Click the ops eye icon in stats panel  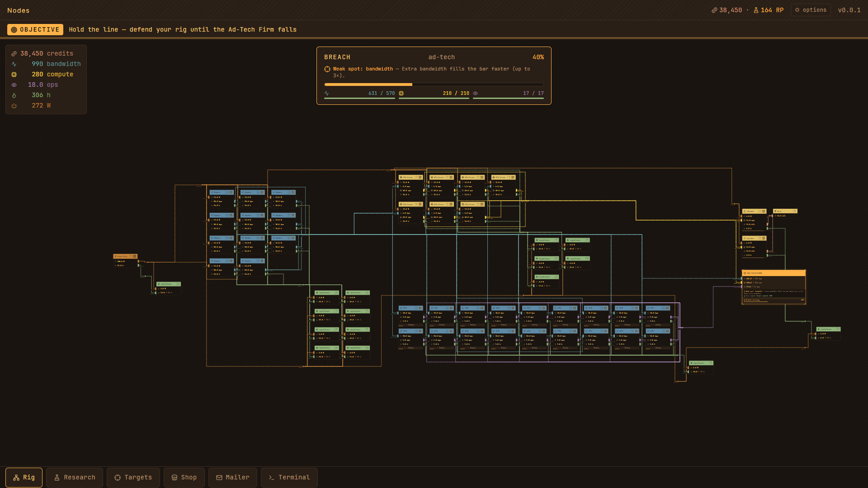click(14, 85)
